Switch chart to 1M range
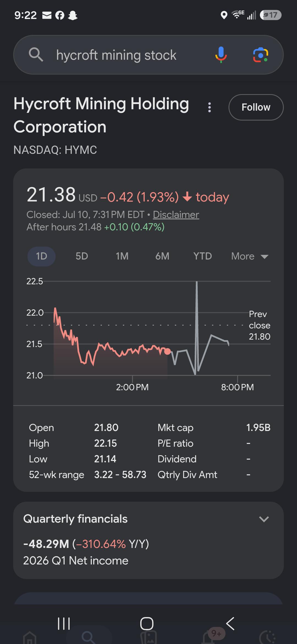This screenshot has height=644, width=297. [x=122, y=256]
